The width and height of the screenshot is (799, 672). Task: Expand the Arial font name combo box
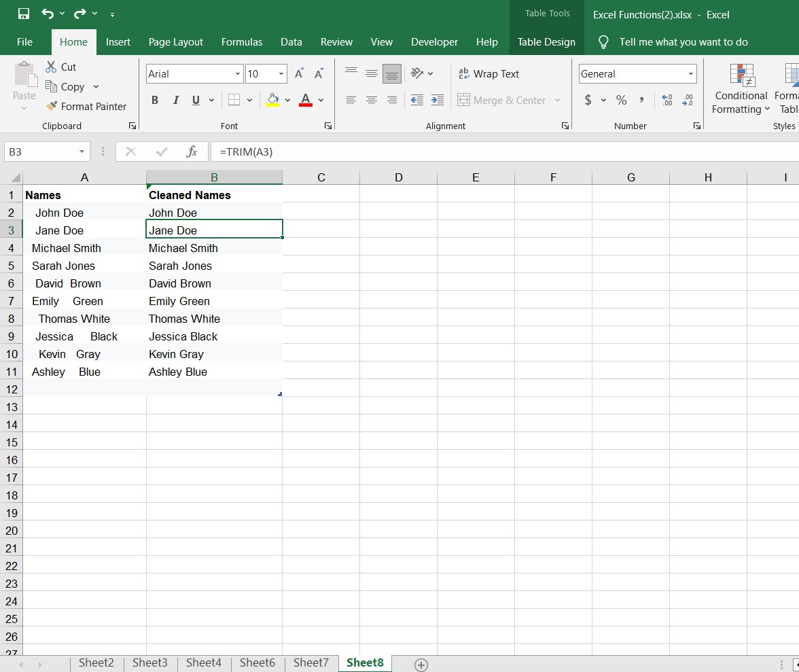point(238,74)
